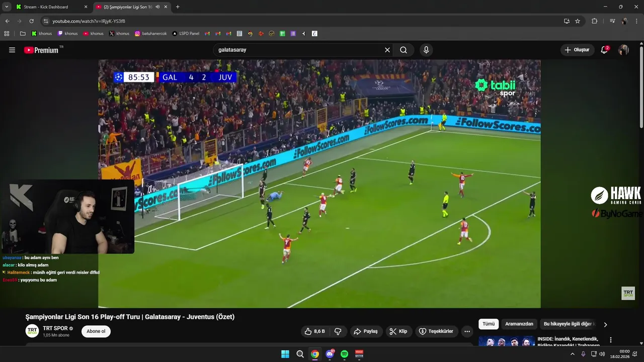644x362 pixels.
Task: Open Windows taskbar search
Action: (300, 354)
